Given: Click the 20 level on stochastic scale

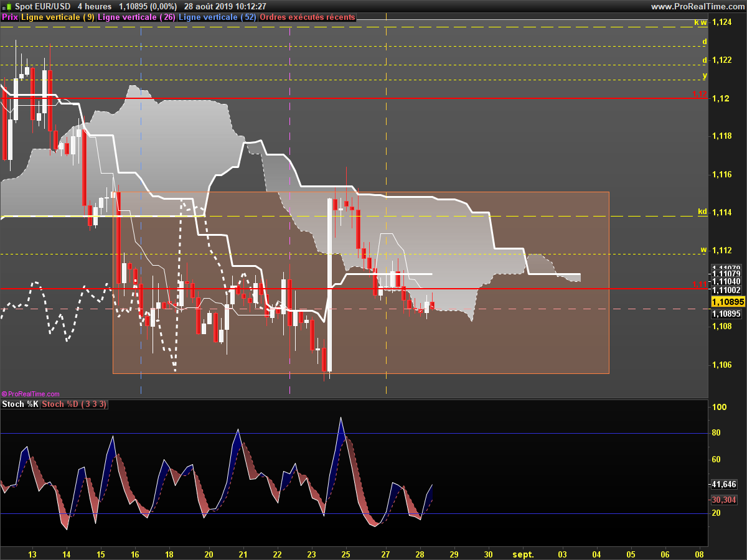Looking at the screenshot, I should pyautogui.click(x=716, y=513).
